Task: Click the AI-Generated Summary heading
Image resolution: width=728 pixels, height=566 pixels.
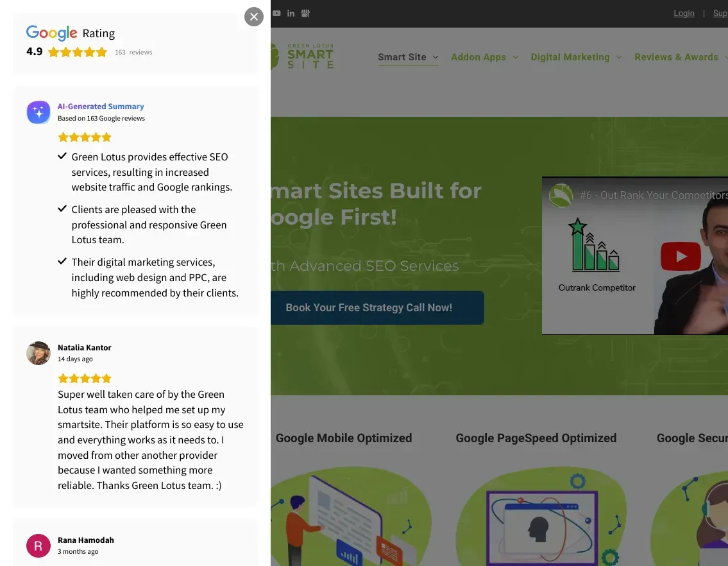Action: tap(101, 107)
